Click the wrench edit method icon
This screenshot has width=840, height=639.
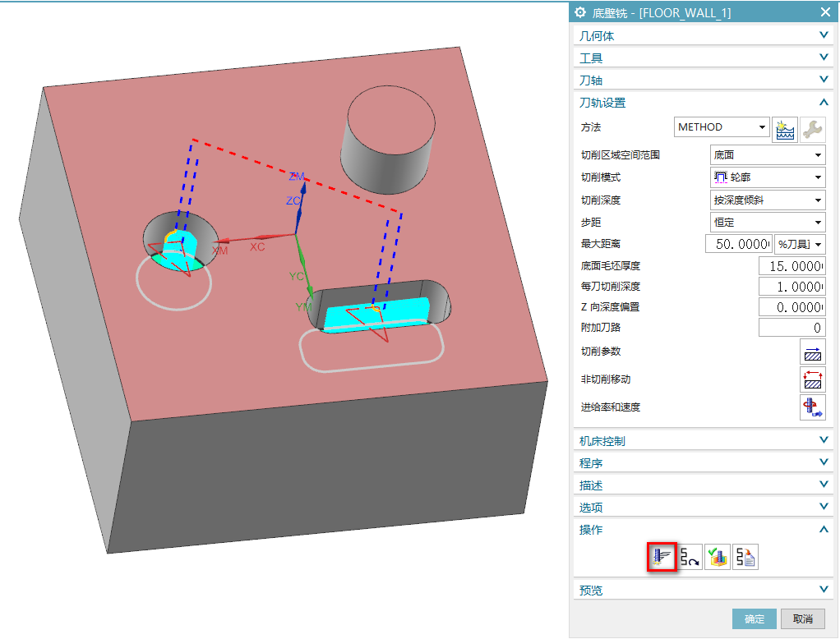point(812,127)
